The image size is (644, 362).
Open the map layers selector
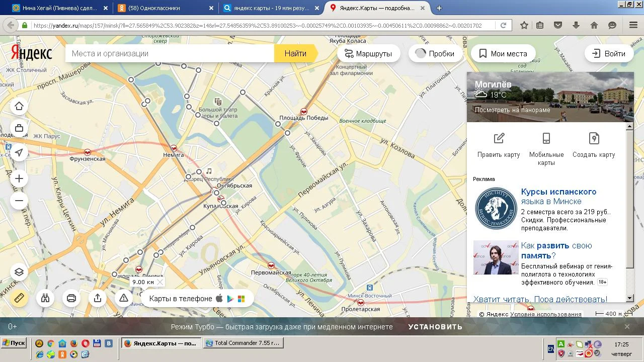(19, 272)
